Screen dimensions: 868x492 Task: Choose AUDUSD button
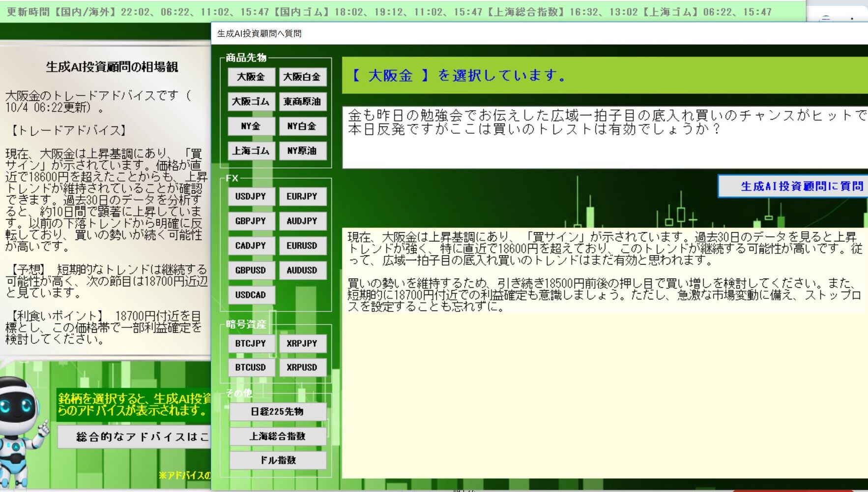(x=303, y=270)
